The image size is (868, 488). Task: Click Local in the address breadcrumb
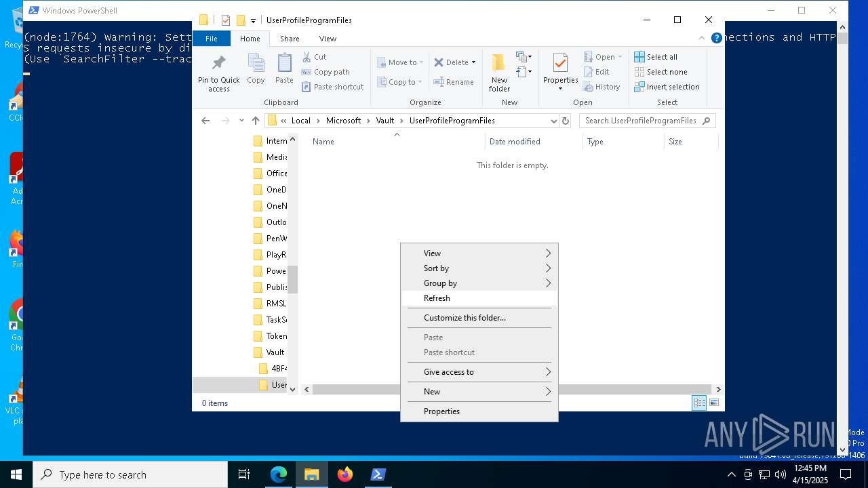(x=300, y=121)
